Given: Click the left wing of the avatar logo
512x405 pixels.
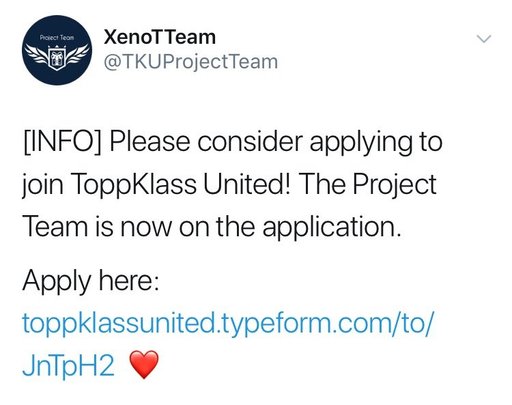Looking at the screenshot, I should [38, 55].
